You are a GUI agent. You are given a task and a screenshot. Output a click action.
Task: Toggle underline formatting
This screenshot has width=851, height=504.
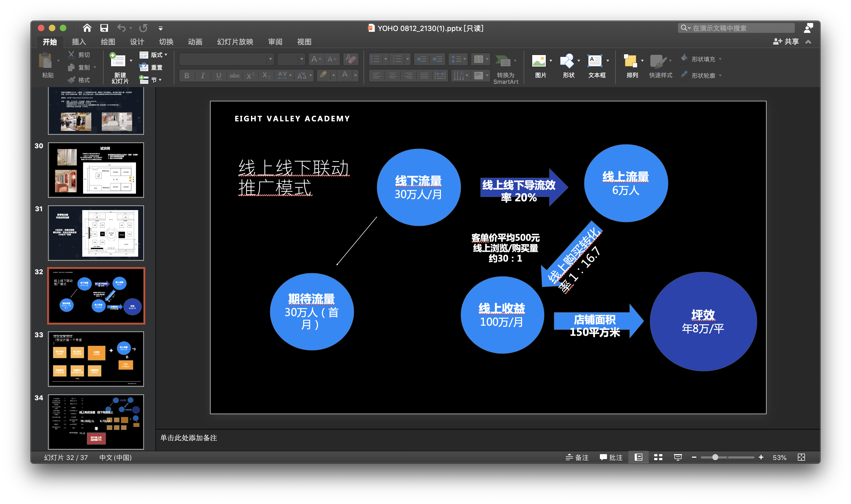pyautogui.click(x=219, y=75)
